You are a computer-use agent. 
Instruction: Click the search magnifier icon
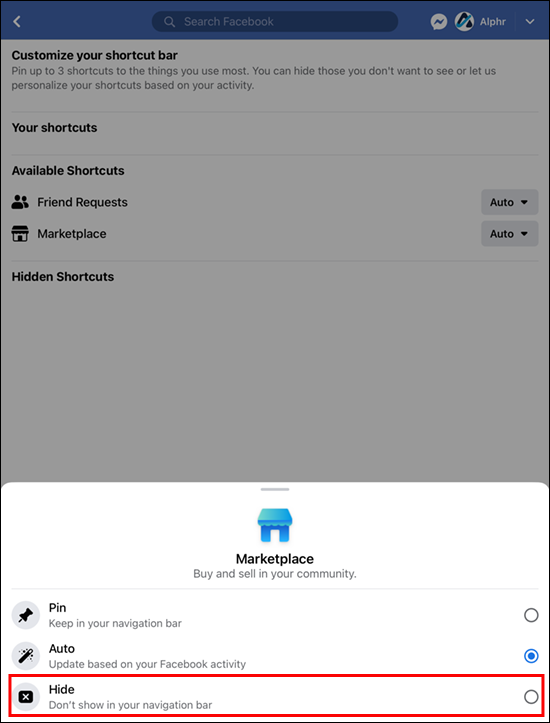(x=170, y=22)
